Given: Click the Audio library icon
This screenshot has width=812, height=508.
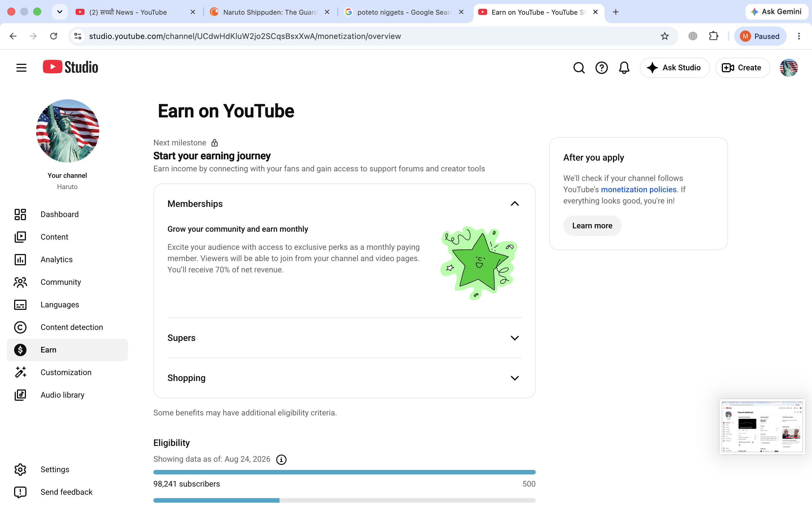Looking at the screenshot, I should pos(20,395).
